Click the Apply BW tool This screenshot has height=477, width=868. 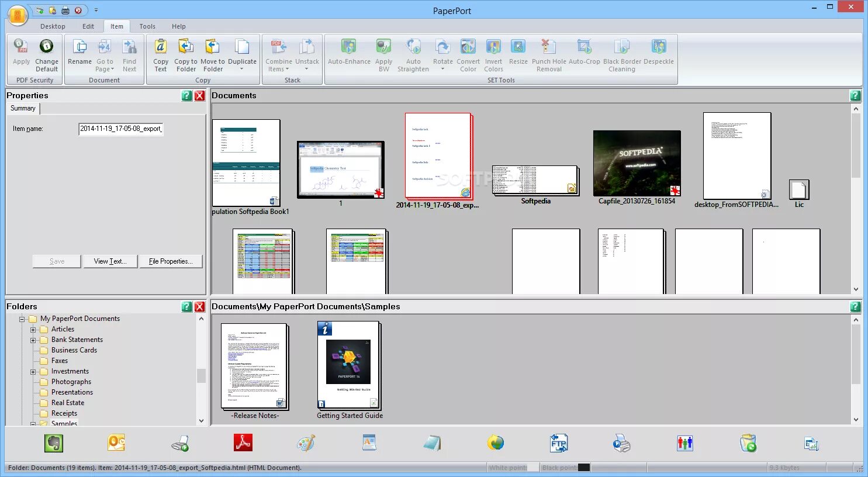tap(383, 56)
